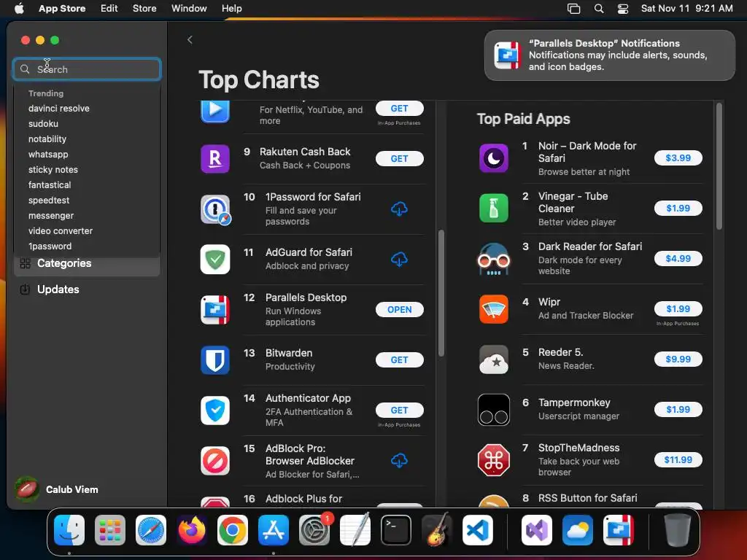Open the Bitwarden shield icon
747x560 pixels.
[215, 360]
